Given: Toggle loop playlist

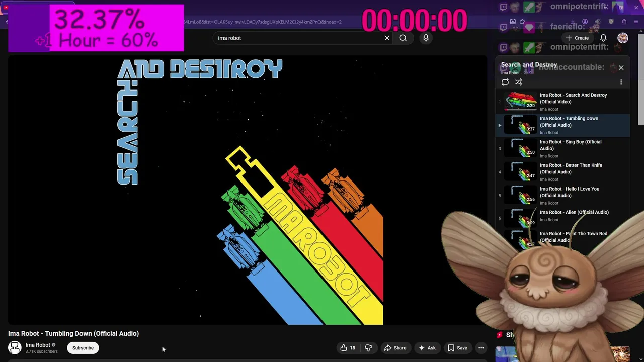Looking at the screenshot, I should (505, 82).
